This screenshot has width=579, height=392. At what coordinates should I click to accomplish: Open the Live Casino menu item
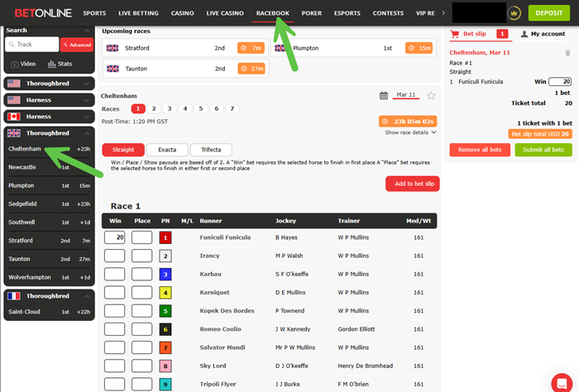(224, 13)
